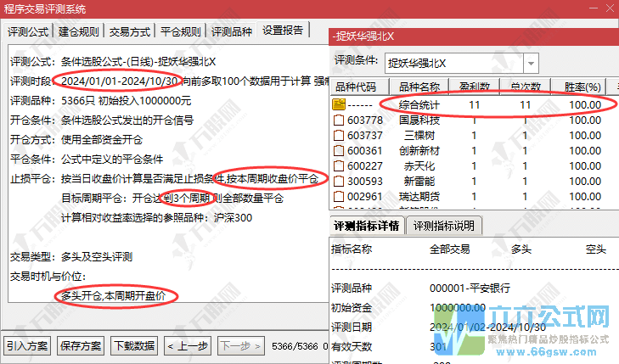This screenshot has width=619, height=364.
Task: Select stock name 创新新材
Action: [x=419, y=151]
